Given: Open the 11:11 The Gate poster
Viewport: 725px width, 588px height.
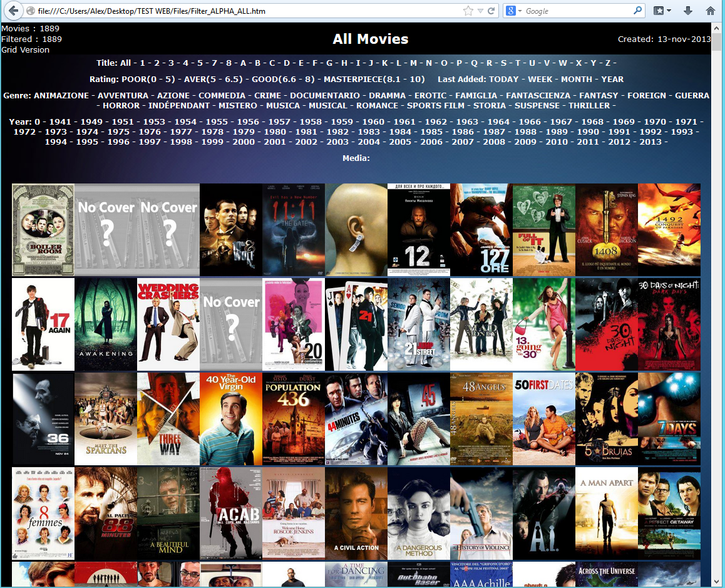Looking at the screenshot, I should 294,229.
